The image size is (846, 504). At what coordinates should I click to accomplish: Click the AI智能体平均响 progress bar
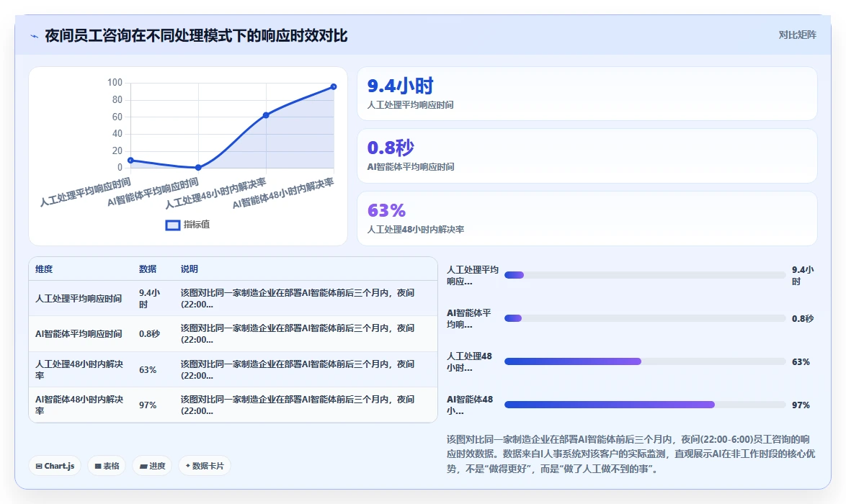645,318
